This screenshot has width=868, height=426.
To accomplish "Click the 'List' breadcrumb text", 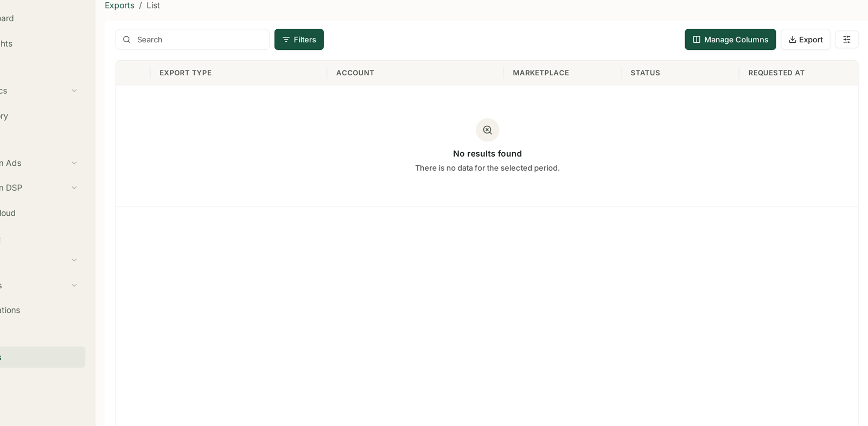I will click(153, 5).
